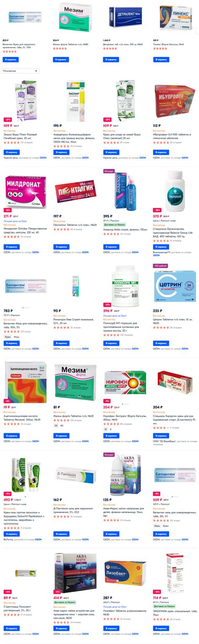Image resolution: width=199 pixels, height=644 pixels.
Task: Click the star rating under Аквалор беби
Action: coord(111,233)
